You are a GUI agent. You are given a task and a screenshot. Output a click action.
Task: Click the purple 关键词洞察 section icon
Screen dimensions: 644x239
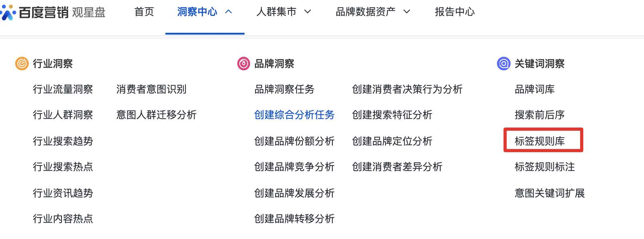(x=503, y=64)
